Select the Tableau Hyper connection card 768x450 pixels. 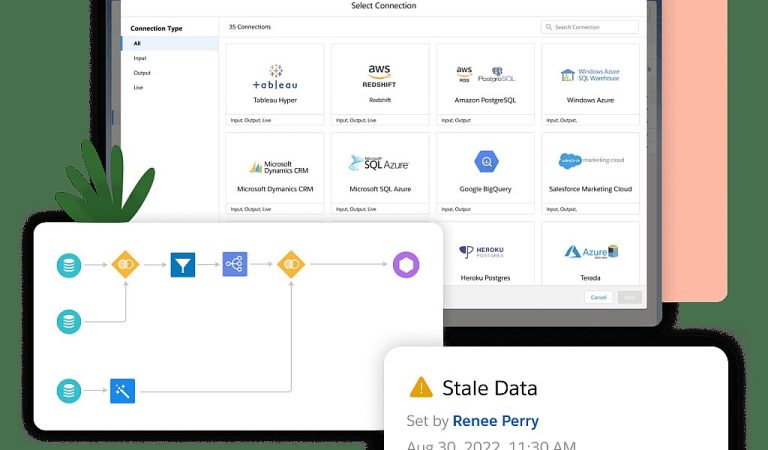(x=275, y=84)
